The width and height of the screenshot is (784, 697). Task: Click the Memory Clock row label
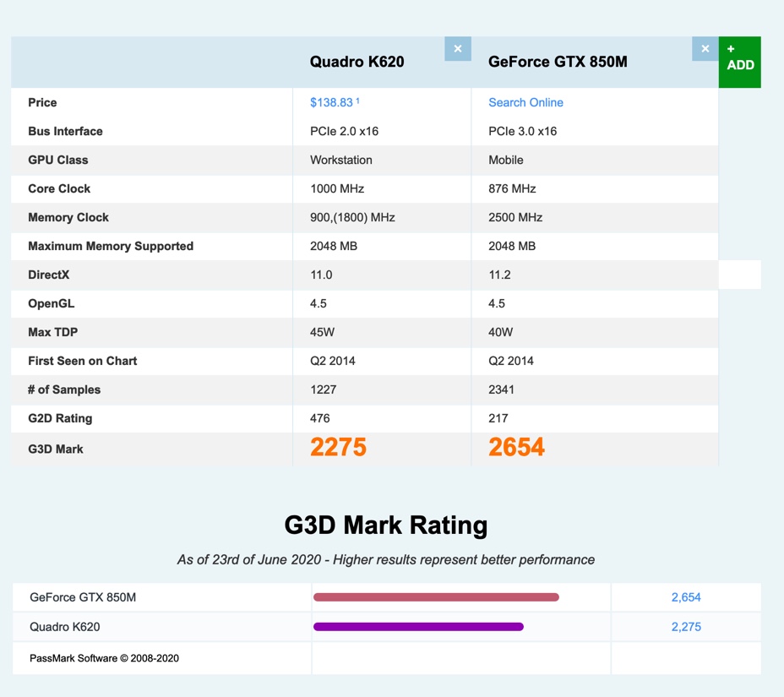tap(68, 217)
